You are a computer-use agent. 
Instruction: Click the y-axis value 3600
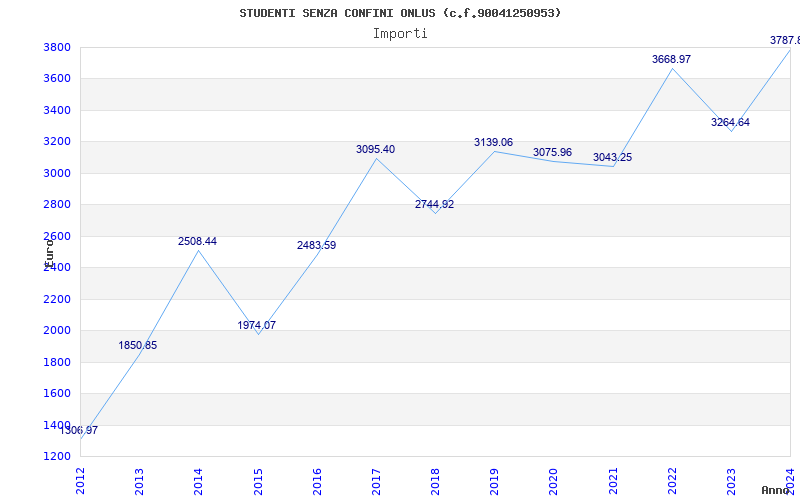(x=57, y=79)
